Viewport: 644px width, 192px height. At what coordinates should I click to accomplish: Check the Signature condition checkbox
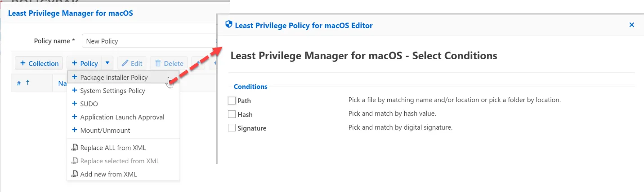(232, 128)
